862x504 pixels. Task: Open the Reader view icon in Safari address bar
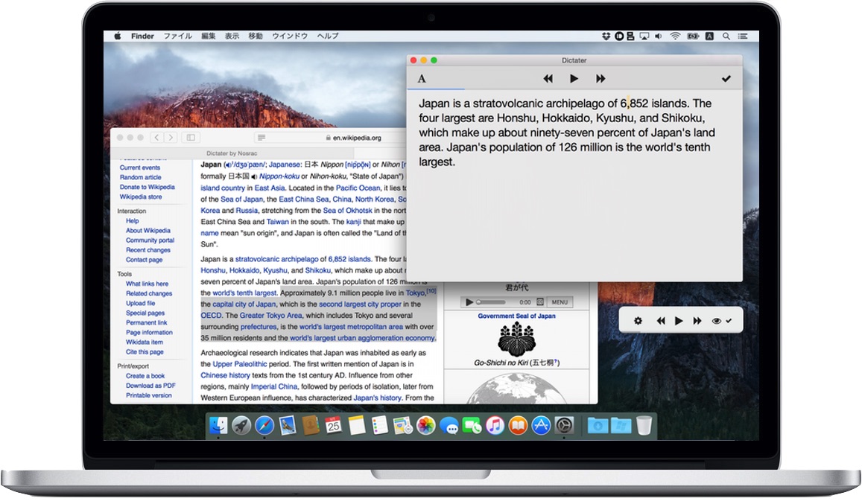[x=262, y=138]
